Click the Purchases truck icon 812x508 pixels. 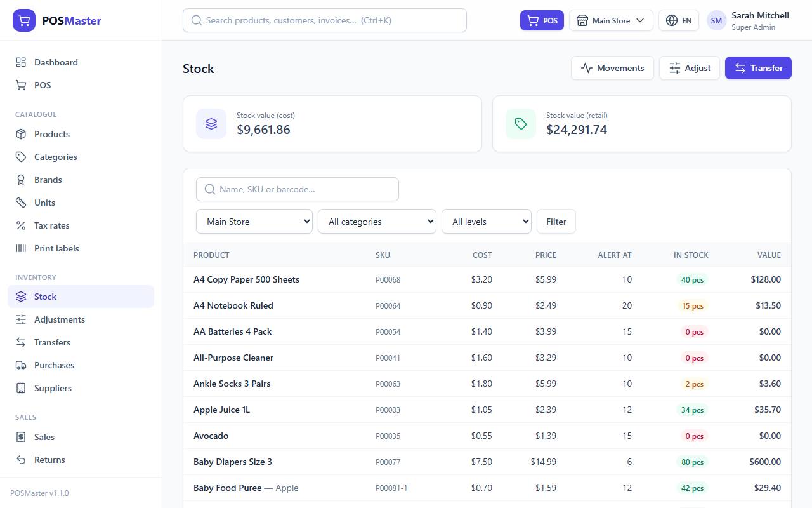(21, 365)
